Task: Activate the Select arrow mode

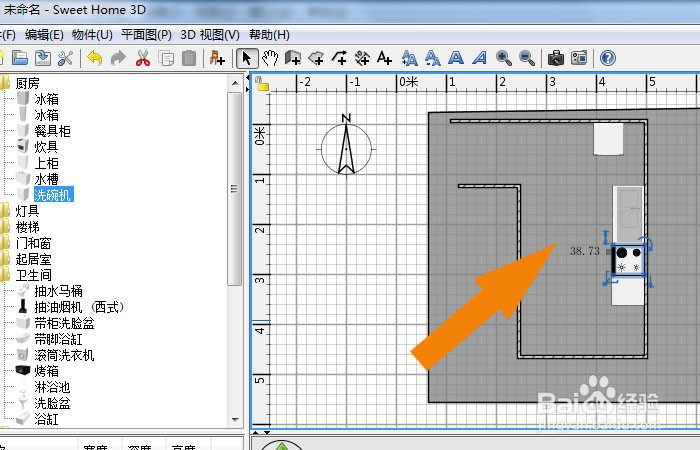Action: click(247, 58)
